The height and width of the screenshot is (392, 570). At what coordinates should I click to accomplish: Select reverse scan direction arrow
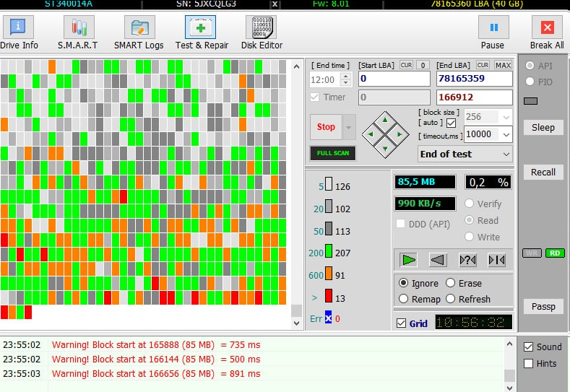pyautogui.click(x=438, y=260)
